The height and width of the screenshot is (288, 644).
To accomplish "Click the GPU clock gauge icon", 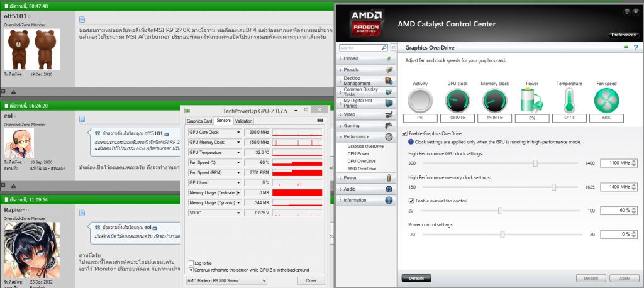I will click(458, 101).
